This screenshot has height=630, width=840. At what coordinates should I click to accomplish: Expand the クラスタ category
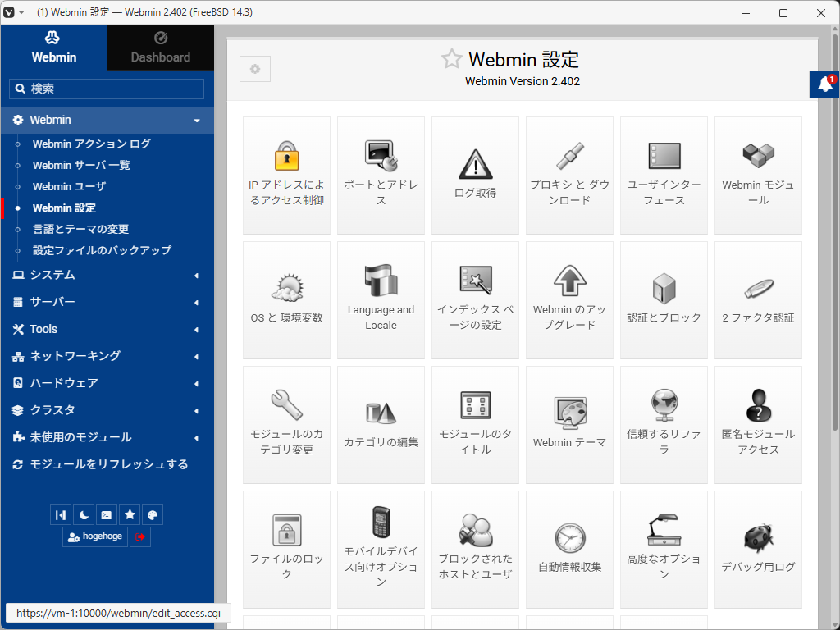point(107,410)
